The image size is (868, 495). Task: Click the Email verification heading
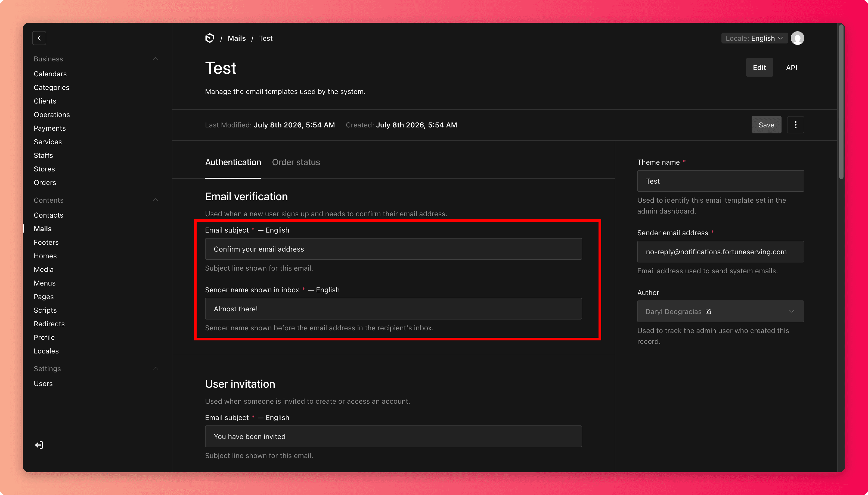[x=246, y=196]
